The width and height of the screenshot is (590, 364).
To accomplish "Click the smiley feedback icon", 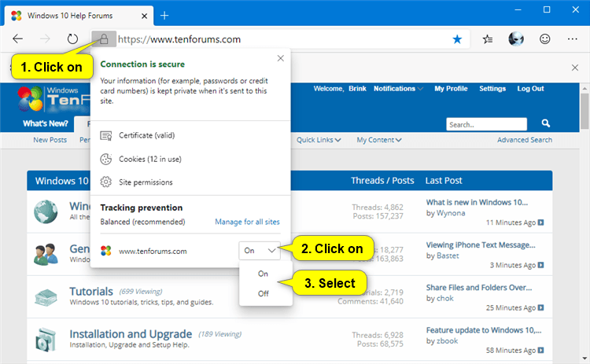I will 545,39.
